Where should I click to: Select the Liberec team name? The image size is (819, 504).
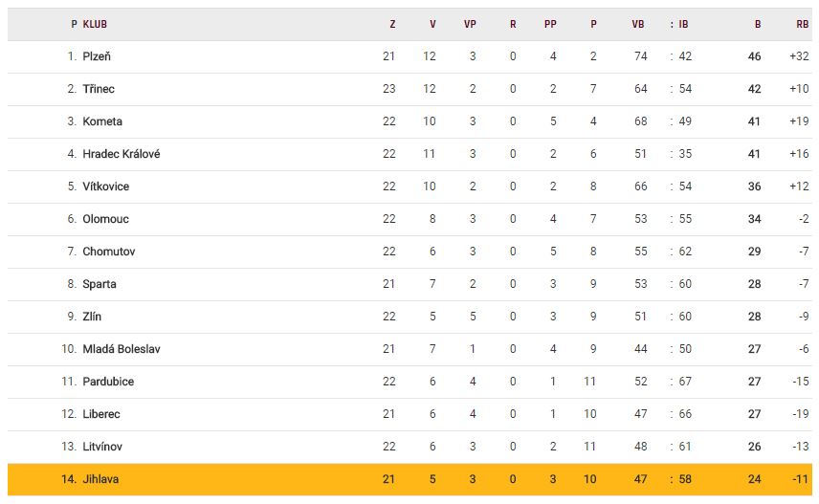pyautogui.click(x=101, y=414)
